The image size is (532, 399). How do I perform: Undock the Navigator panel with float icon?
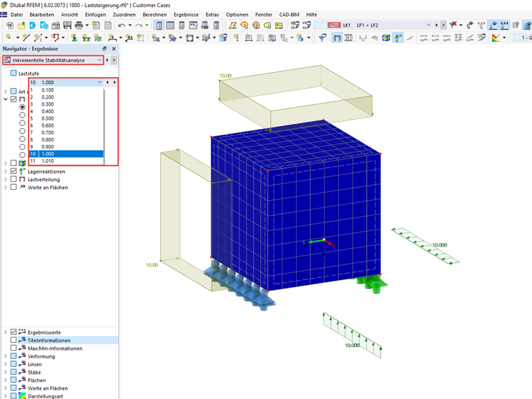[x=105, y=48]
